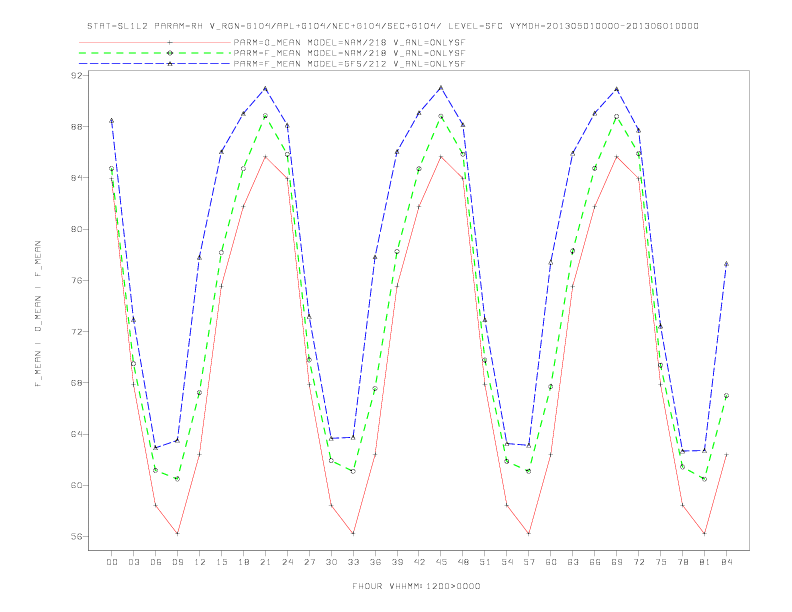Screen dimensions: 792x612
Task: Click the x-axis title FHOUR VHHMM:1200>0000
Action: point(416,586)
